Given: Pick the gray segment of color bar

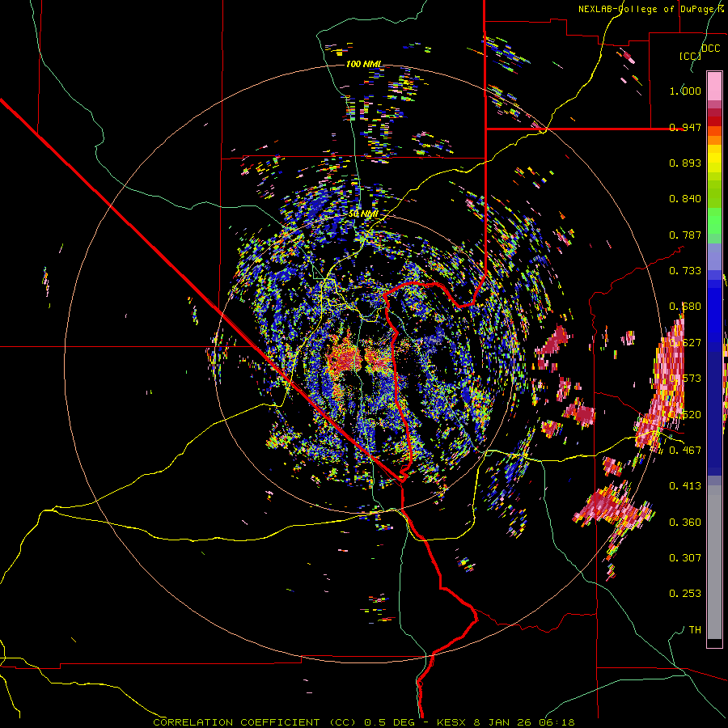Looking at the screenshot, I should pos(714,562).
